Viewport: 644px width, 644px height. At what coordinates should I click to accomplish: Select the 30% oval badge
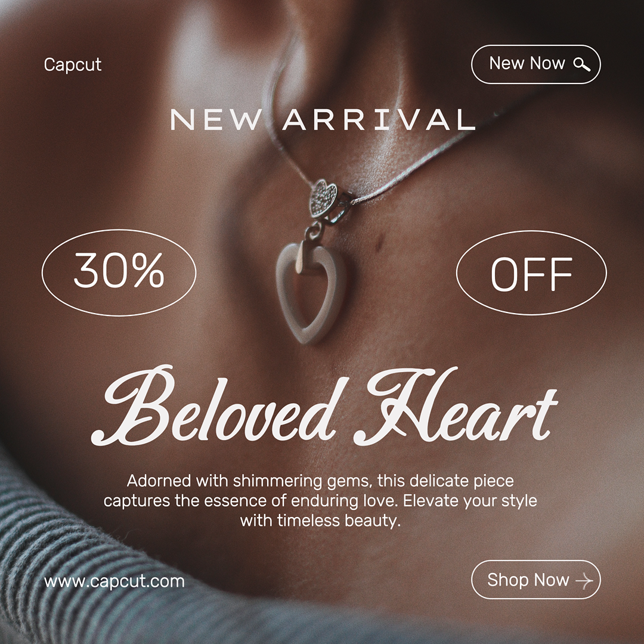tap(119, 273)
